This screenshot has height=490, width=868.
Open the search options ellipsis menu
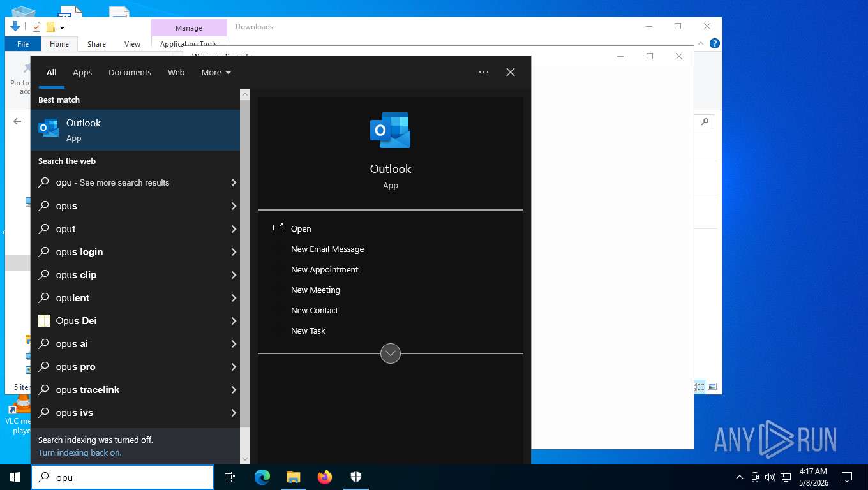(484, 72)
